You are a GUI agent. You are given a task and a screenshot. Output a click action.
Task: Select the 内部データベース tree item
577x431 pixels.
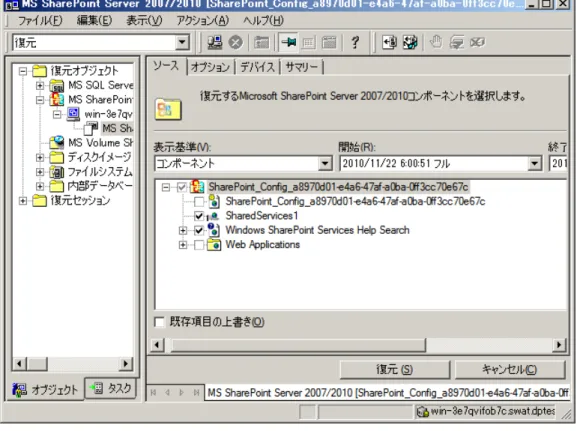point(99,186)
